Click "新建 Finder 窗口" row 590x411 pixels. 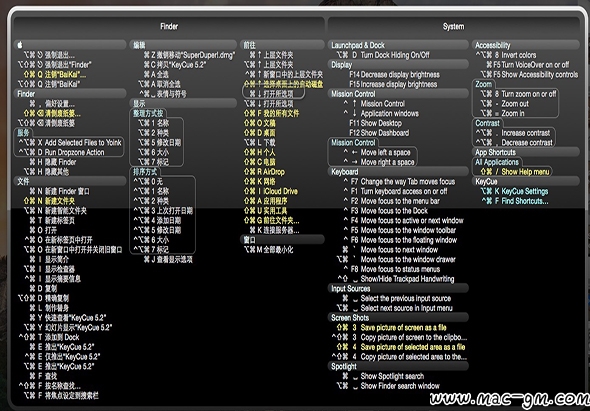click(x=59, y=191)
